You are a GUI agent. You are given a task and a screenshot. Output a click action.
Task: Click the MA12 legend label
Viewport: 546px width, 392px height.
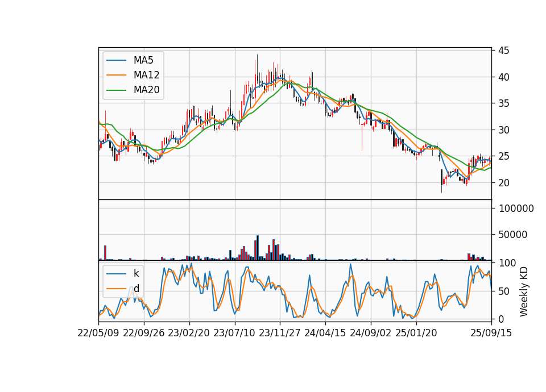coord(146,75)
